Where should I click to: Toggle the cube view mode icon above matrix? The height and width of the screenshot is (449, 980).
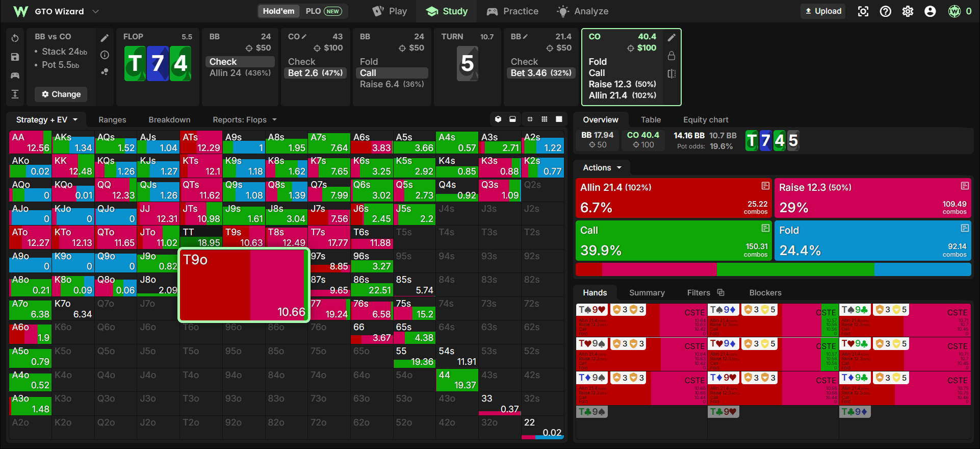(498, 119)
